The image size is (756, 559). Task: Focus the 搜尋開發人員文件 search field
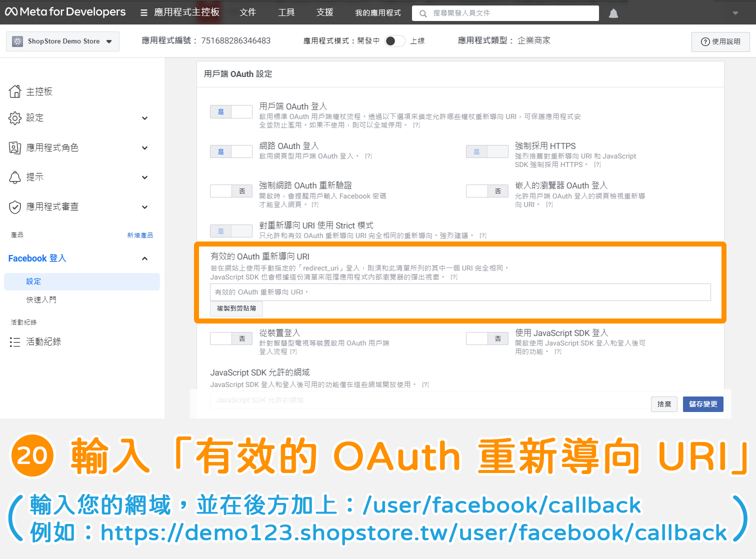click(x=505, y=13)
